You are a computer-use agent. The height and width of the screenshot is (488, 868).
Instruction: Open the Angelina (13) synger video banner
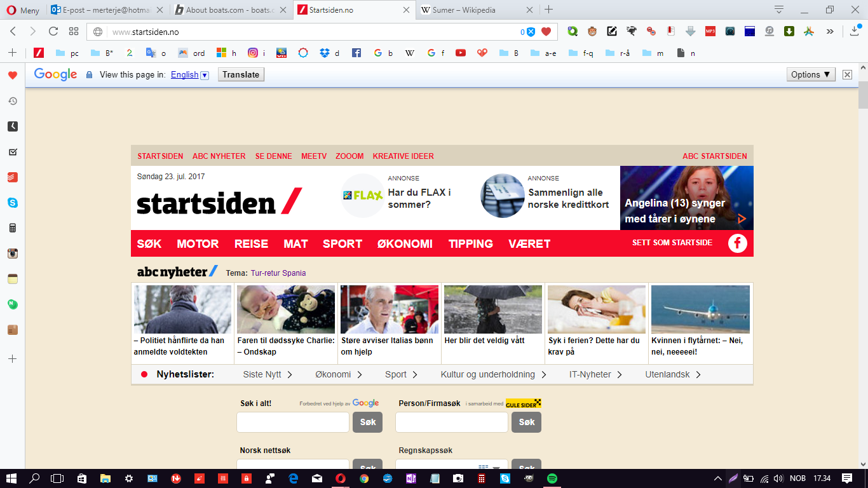pyautogui.click(x=687, y=198)
